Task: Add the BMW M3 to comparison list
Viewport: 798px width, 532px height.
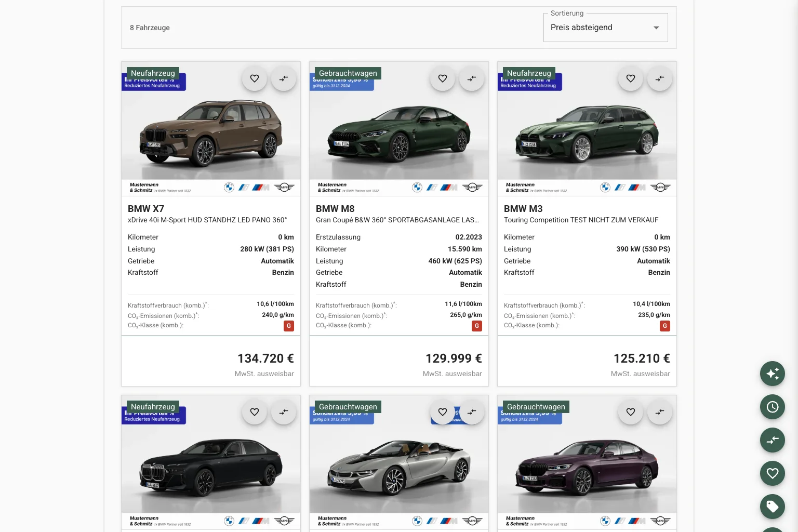Action: pos(660,78)
